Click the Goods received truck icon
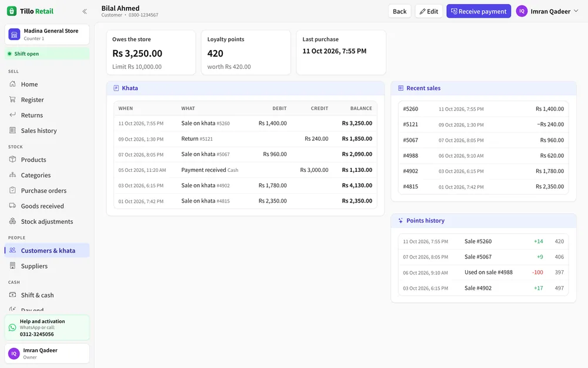Screen dimensions: 588x368 pos(13,205)
